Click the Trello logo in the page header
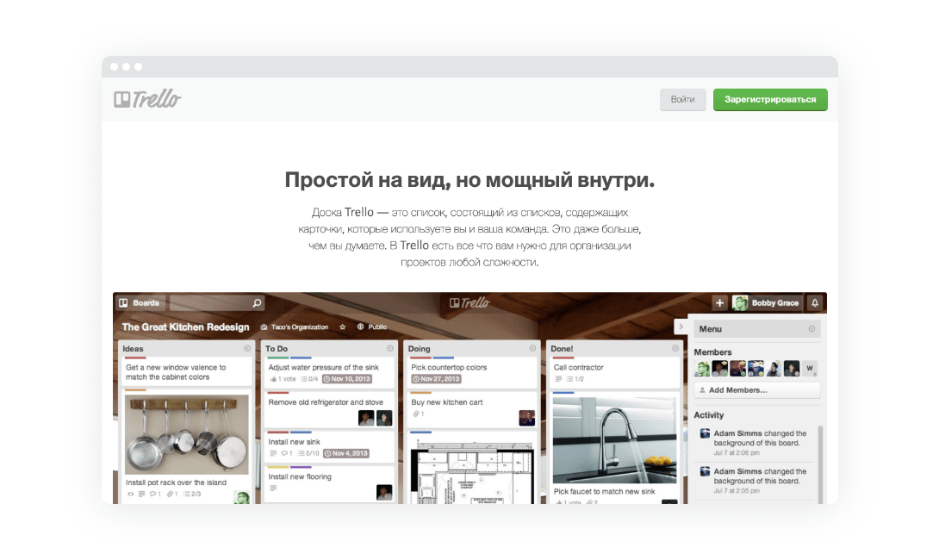939x560 pixels. tap(147, 99)
